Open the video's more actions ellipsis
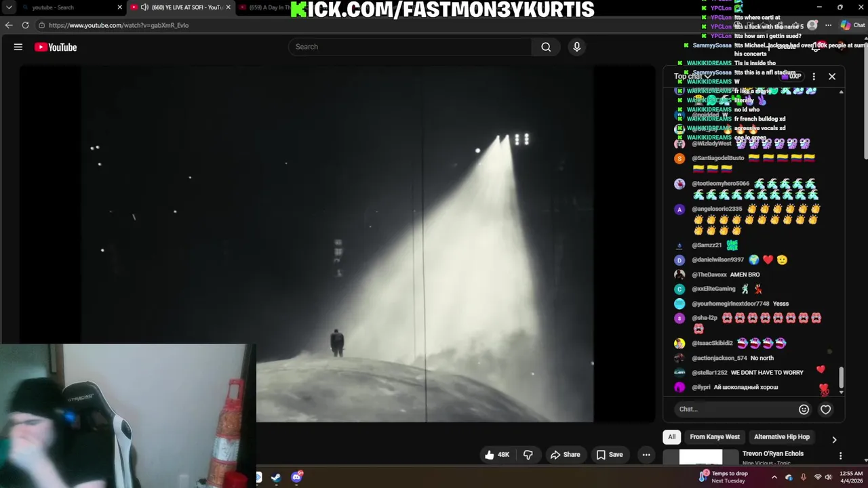The width and height of the screenshot is (868, 488). (646, 455)
